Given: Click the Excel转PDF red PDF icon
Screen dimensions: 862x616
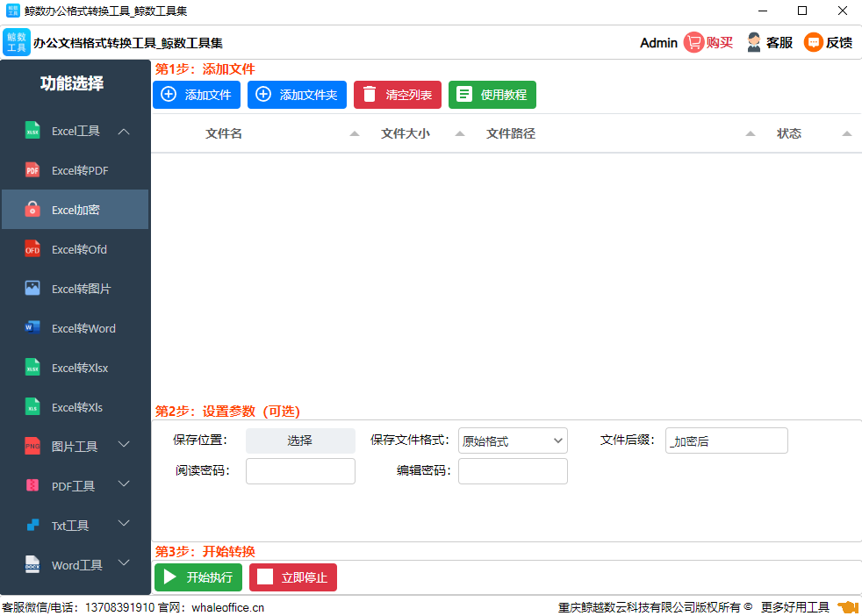Looking at the screenshot, I should (32, 170).
